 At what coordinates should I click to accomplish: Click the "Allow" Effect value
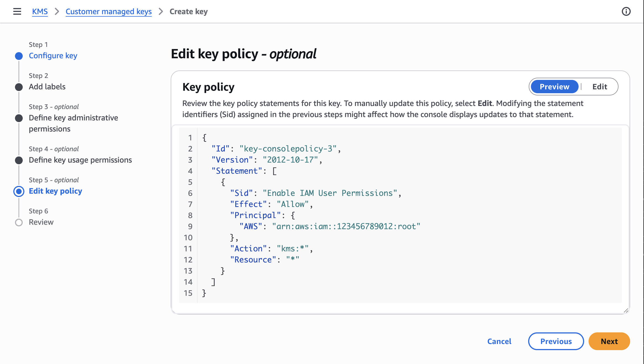(x=293, y=204)
